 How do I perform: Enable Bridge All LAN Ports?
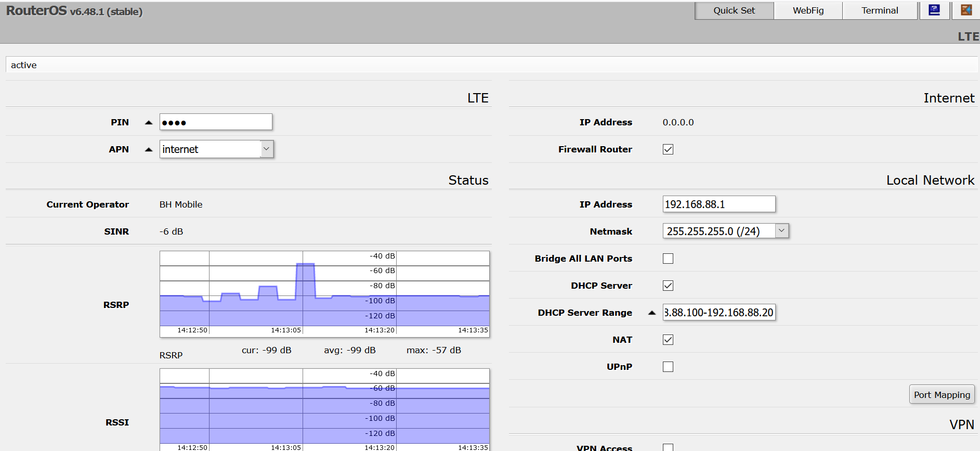(668, 259)
